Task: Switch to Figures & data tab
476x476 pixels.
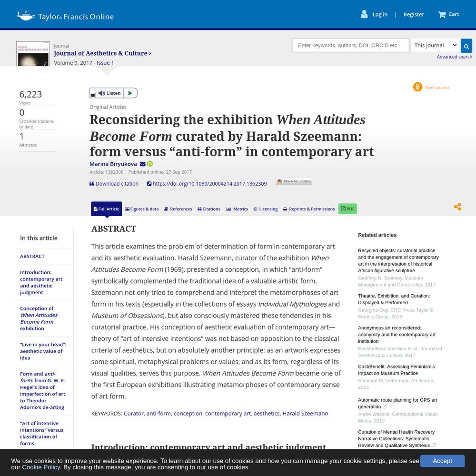Action: [142, 209]
